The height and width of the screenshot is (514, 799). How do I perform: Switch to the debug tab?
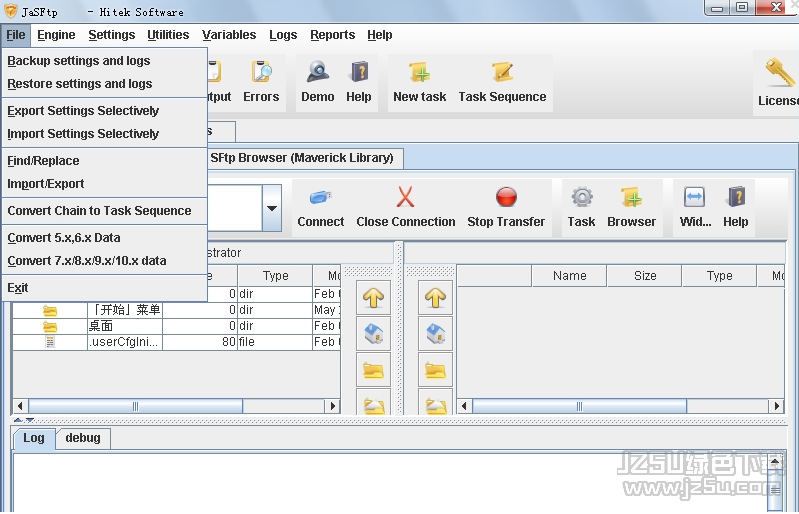pyautogui.click(x=83, y=438)
